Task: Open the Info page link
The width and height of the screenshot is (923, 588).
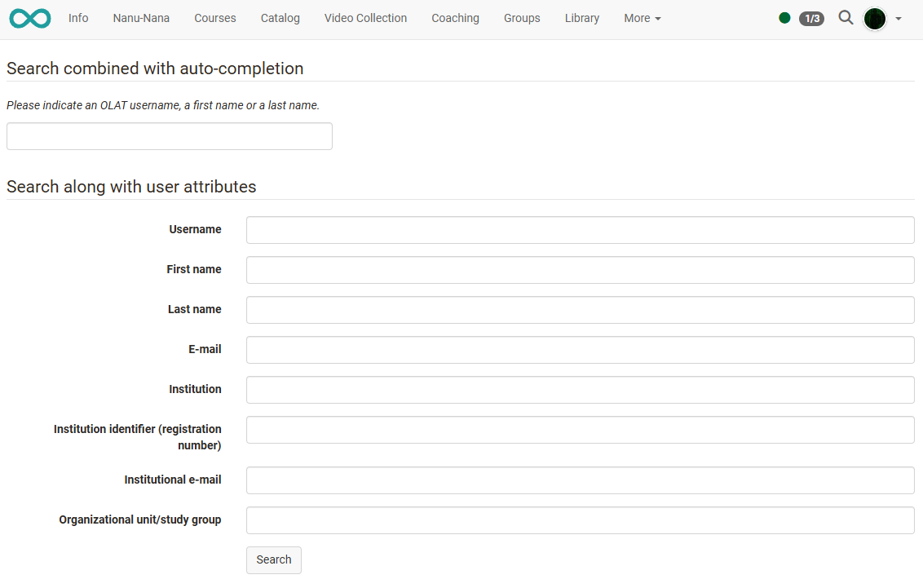Action: click(x=77, y=18)
